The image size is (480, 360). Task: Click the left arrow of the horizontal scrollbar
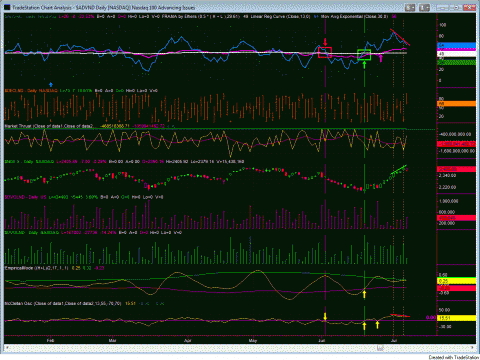(x=6, y=348)
